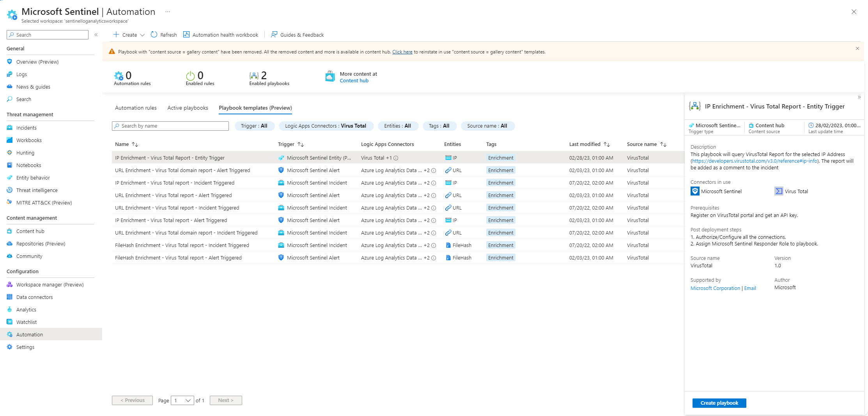Click the Refresh icon in the toolbar
The height and width of the screenshot is (416, 868).
click(x=154, y=35)
